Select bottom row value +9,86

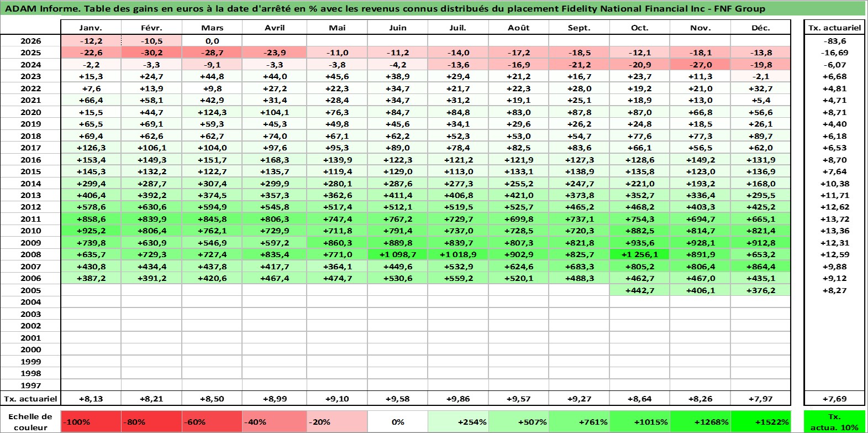[458, 399]
